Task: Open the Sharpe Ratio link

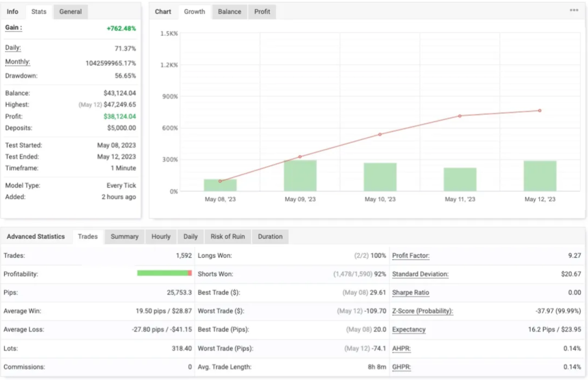Action: 410,292
